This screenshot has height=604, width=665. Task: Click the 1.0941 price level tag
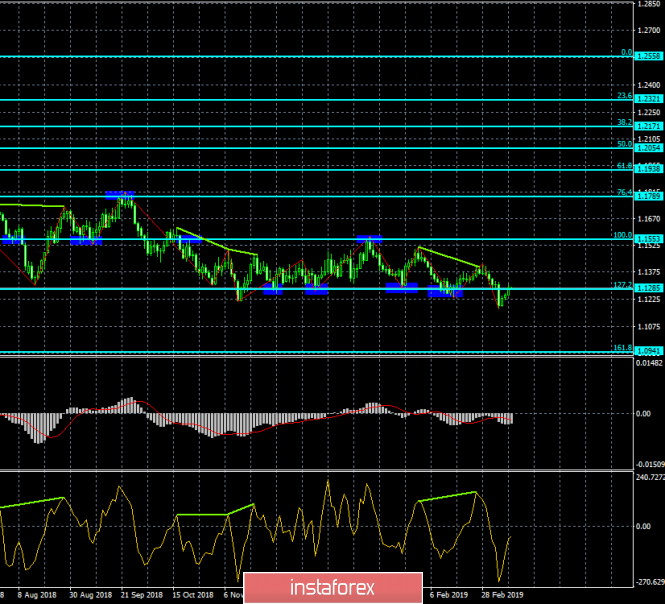coord(649,351)
